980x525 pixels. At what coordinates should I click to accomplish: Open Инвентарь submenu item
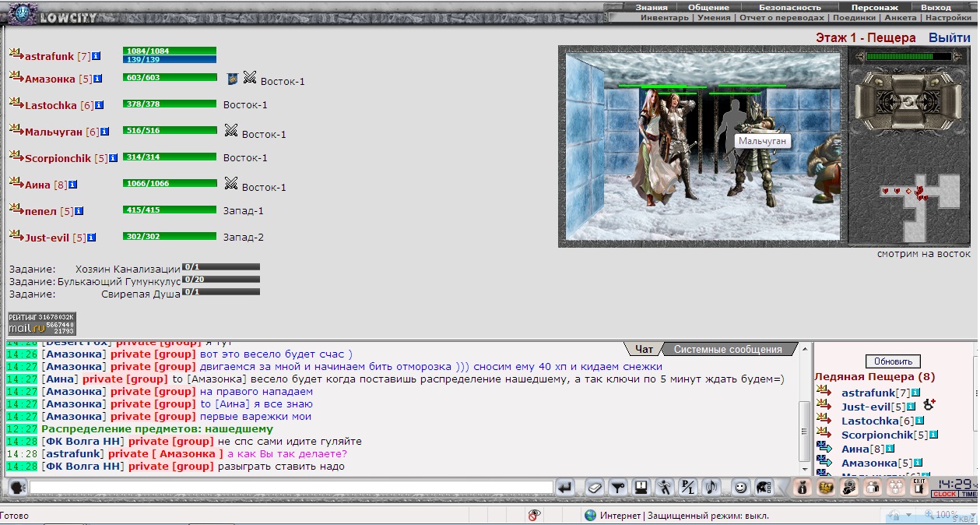pyautogui.click(x=665, y=17)
